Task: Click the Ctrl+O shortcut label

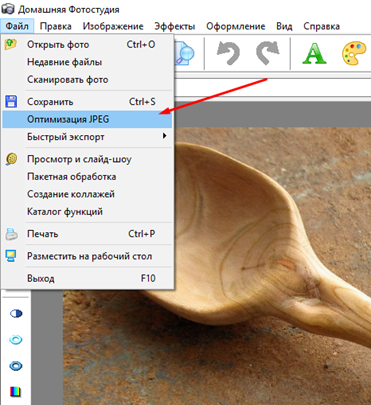Action: click(x=141, y=44)
